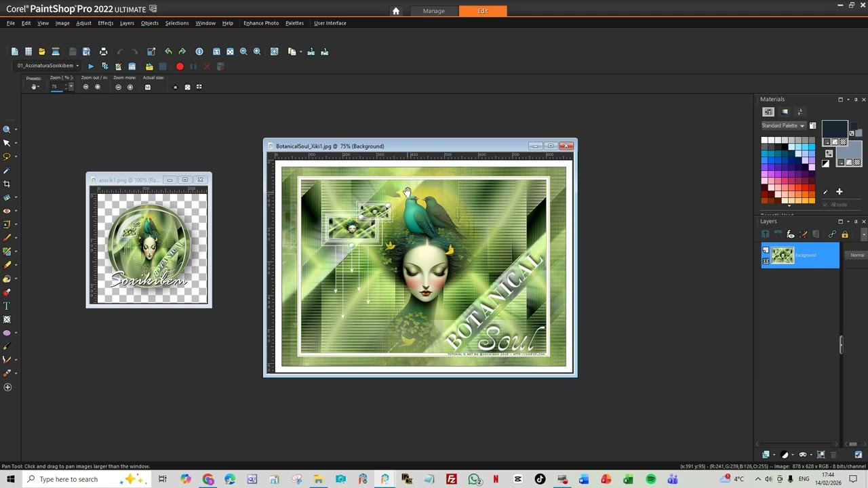Select the Ellipse shape tool
The image size is (868, 488).
[7, 333]
